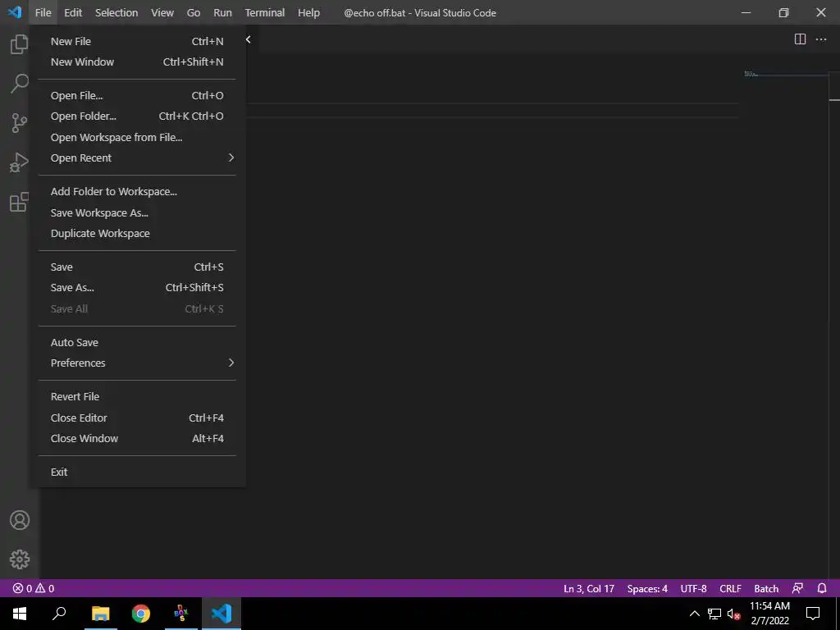This screenshot has width=840, height=630.
Task: Select Revert File
Action: (137, 396)
